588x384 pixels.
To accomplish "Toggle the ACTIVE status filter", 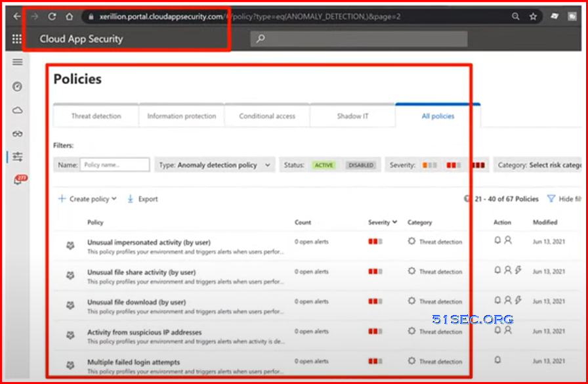I will coord(324,165).
